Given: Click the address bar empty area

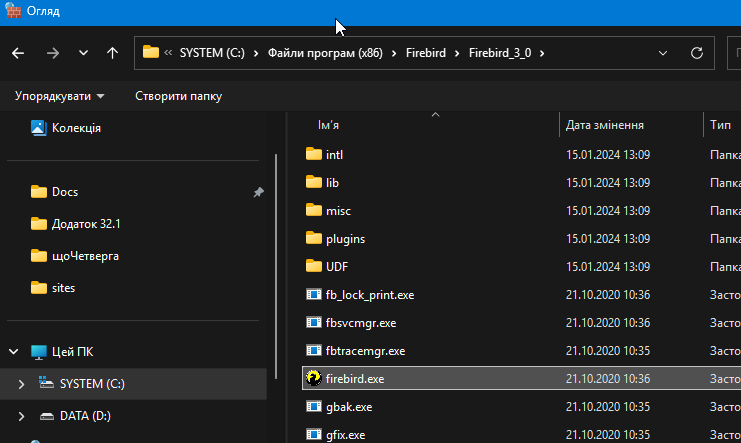Looking at the screenshot, I should pos(600,53).
